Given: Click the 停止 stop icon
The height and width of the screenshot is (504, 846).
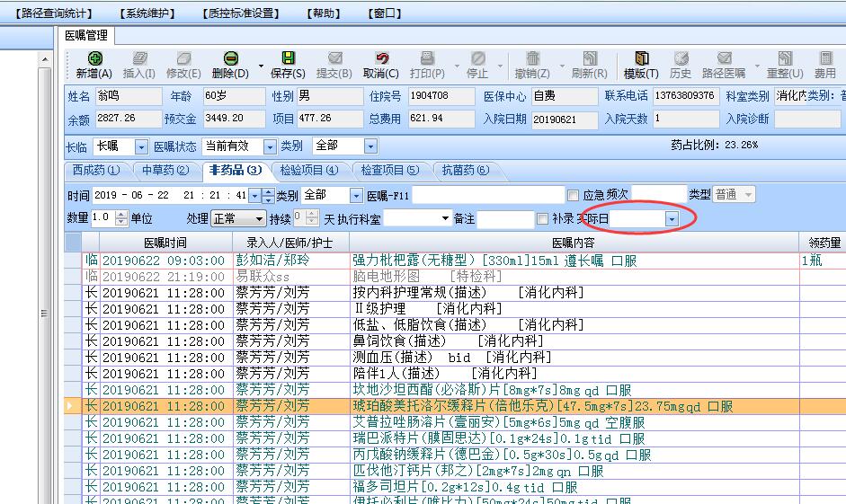Looking at the screenshot, I should click(477, 58).
